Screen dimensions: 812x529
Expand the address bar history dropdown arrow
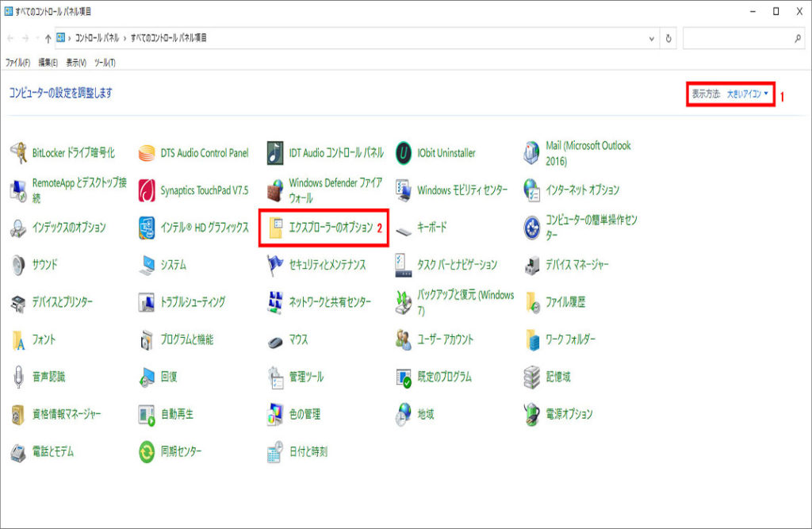(x=652, y=38)
